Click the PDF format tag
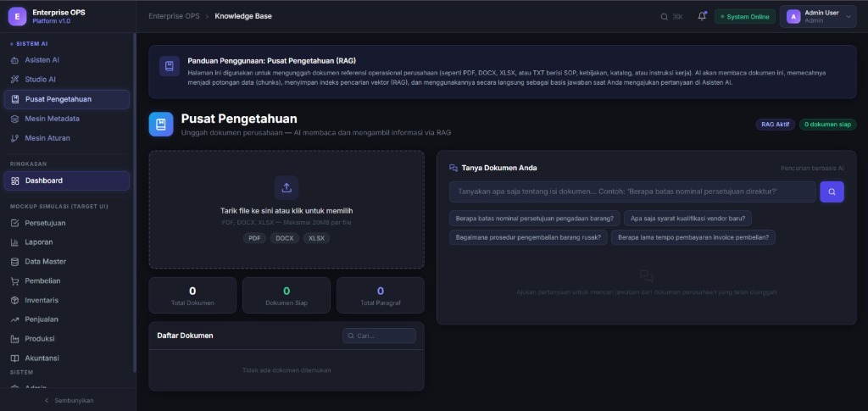Viewport: 868px width, 411px height. click(254, 238)
